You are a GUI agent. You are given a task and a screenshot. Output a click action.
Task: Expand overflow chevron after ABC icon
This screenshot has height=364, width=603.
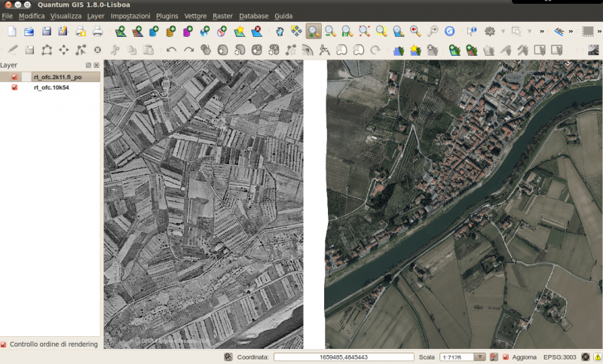[x=571, y=32]
